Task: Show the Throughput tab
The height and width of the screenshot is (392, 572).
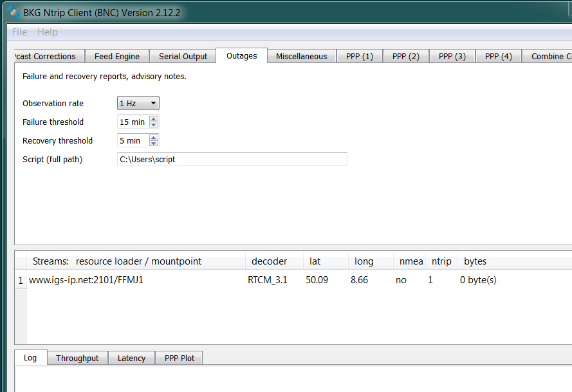Action: pos(77,359)
